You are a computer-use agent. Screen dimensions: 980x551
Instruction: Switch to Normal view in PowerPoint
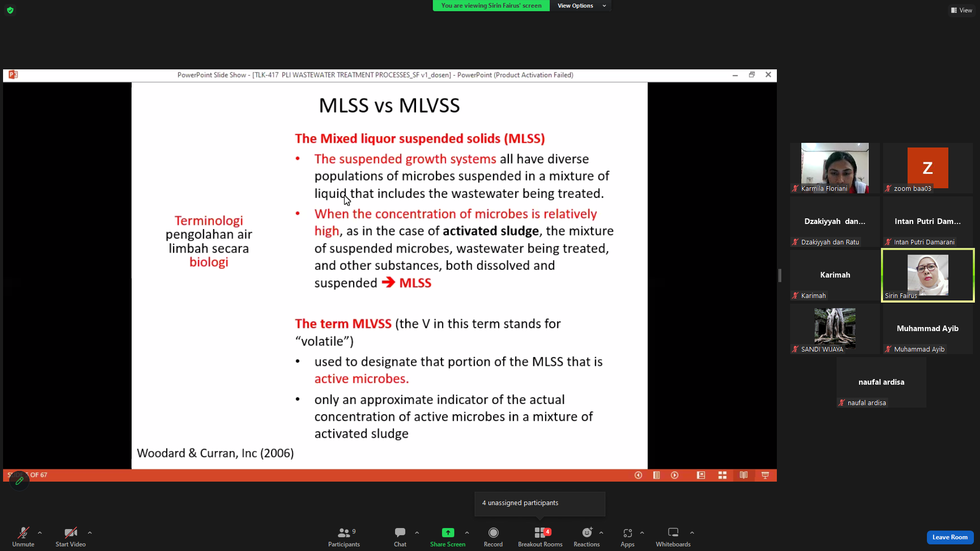[x=701, y=475]
